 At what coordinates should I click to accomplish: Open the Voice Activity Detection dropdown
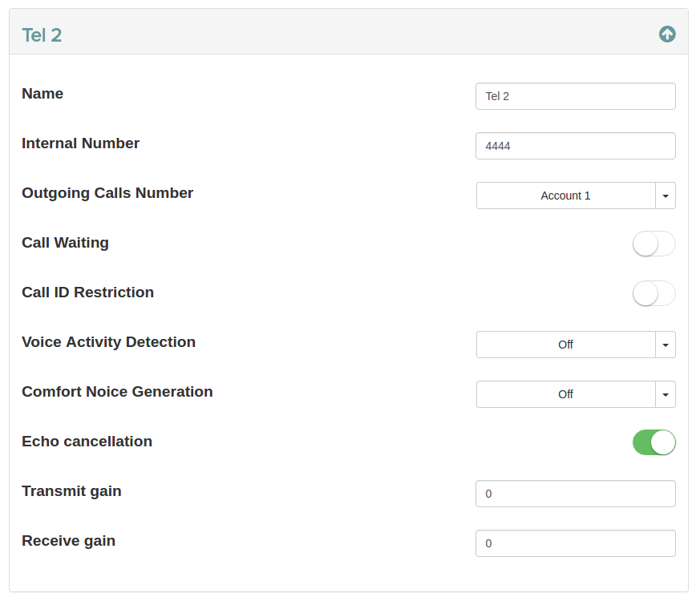565,345
